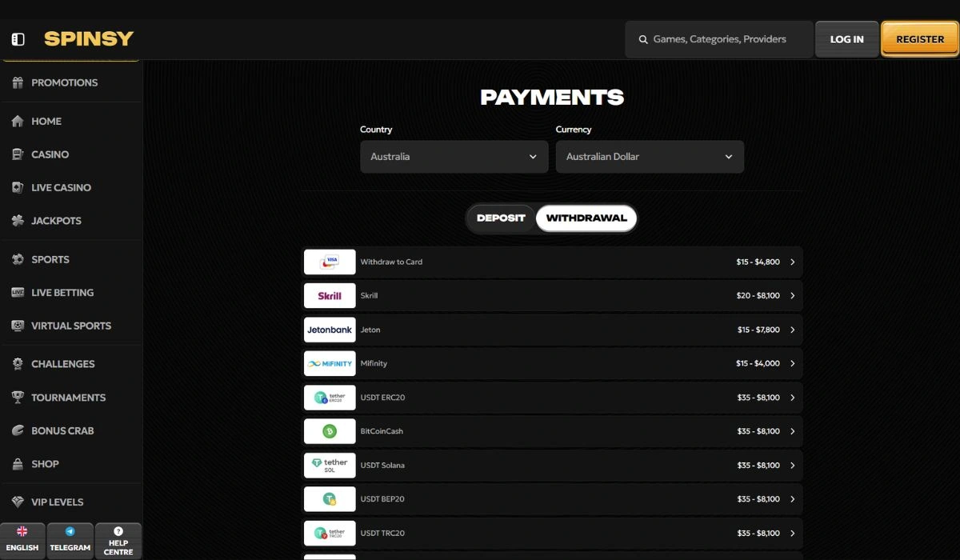The image size is (960, 560).
Task: Click the $20 - $8,100 Skrill limit
Action: (758, 296)
